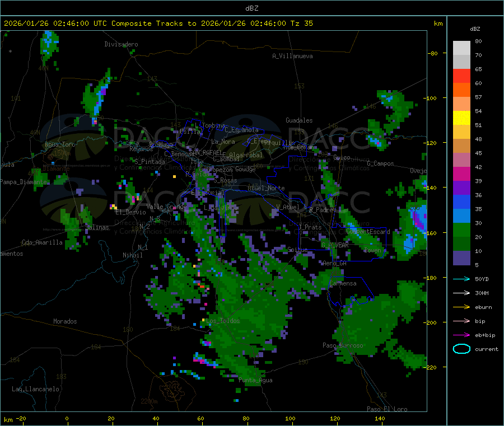The height and width of the screenshot is (426, 504).
Task: Click the Morados map label
Action: [x=65, y=321]
